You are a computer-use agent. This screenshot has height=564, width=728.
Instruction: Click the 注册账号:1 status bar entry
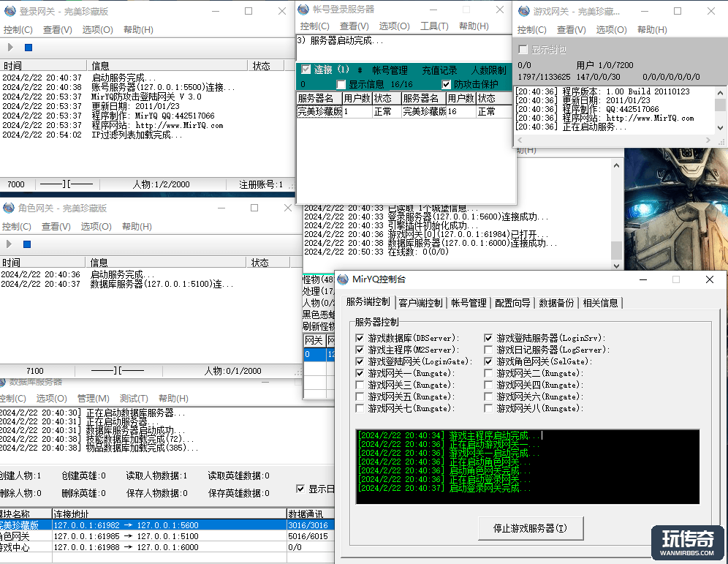point(260,184)
